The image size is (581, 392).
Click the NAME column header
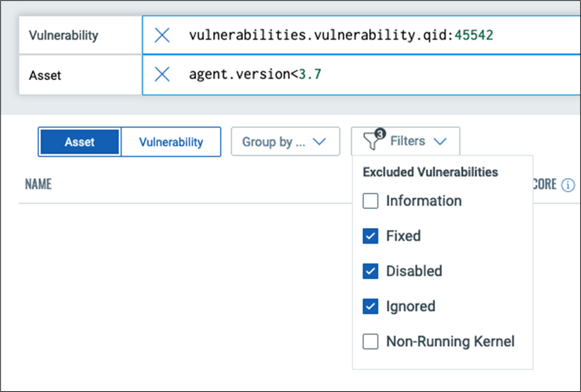click(38, 184)
